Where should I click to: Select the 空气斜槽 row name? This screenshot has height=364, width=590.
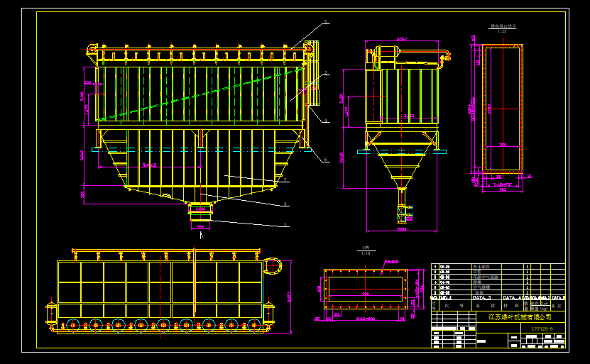481,287
